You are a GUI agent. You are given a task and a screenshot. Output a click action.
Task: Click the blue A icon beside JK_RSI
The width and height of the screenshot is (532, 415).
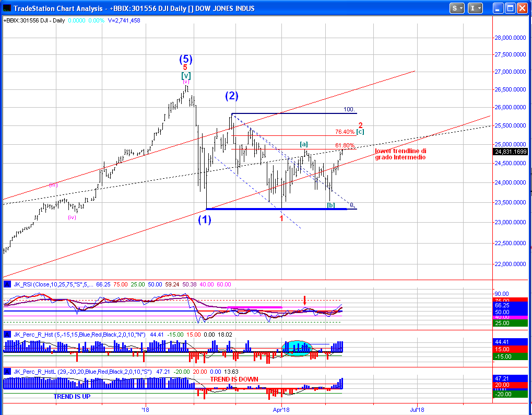[6, 284]
